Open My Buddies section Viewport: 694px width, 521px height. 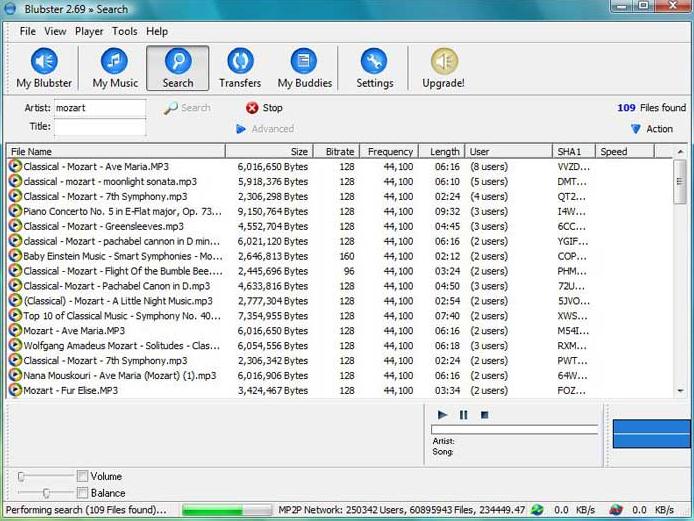[x=305, y=68]
